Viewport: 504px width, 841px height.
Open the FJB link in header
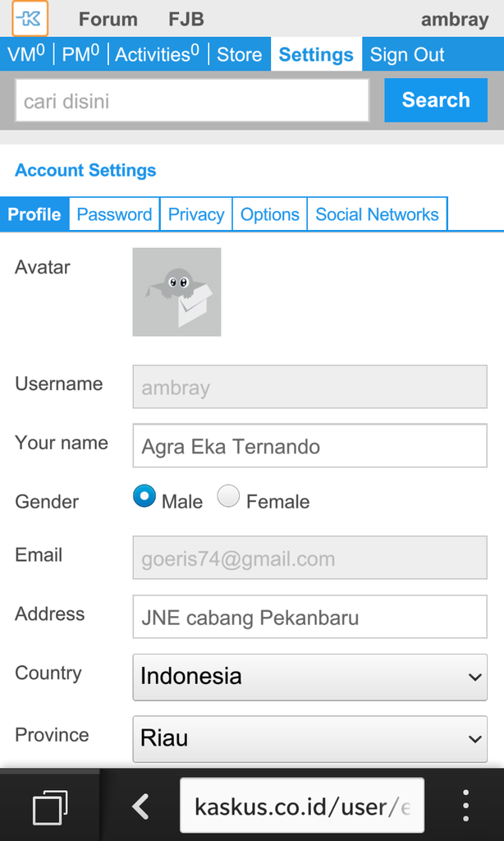(186, 20)
